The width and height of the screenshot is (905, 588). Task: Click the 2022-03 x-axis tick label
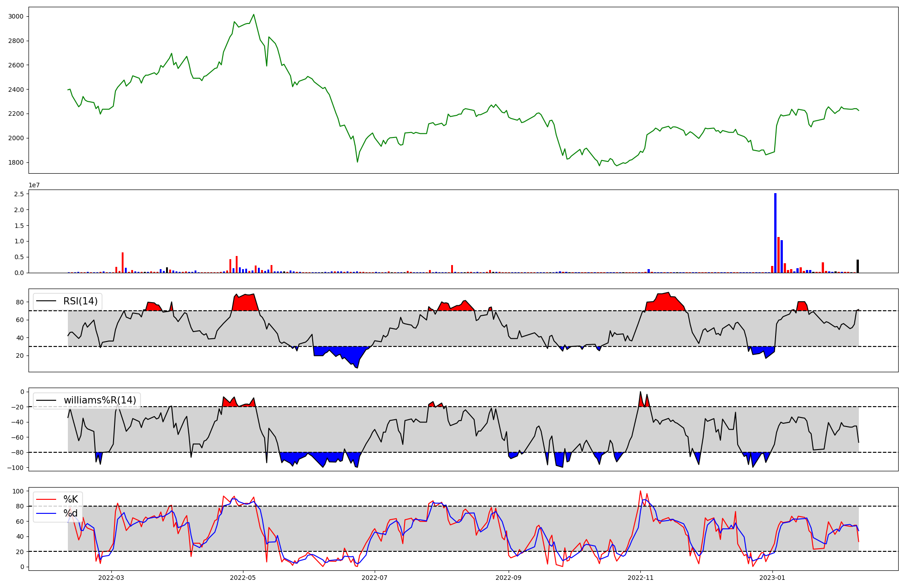[x=111, y=578]
